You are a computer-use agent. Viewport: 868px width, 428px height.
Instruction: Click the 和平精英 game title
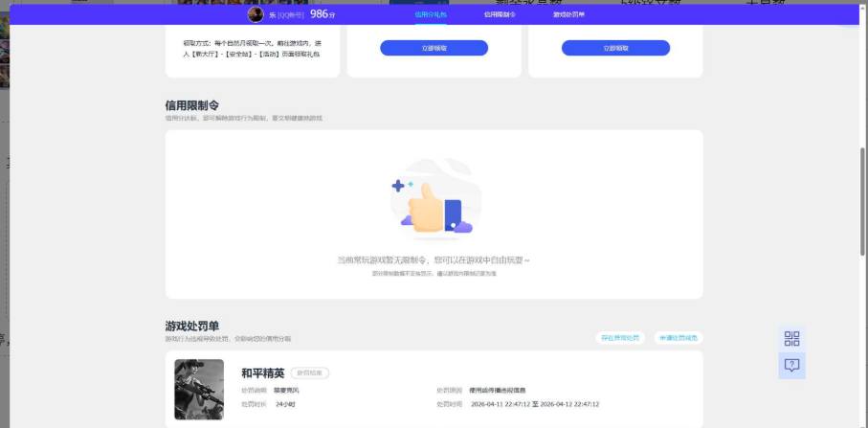263,373
